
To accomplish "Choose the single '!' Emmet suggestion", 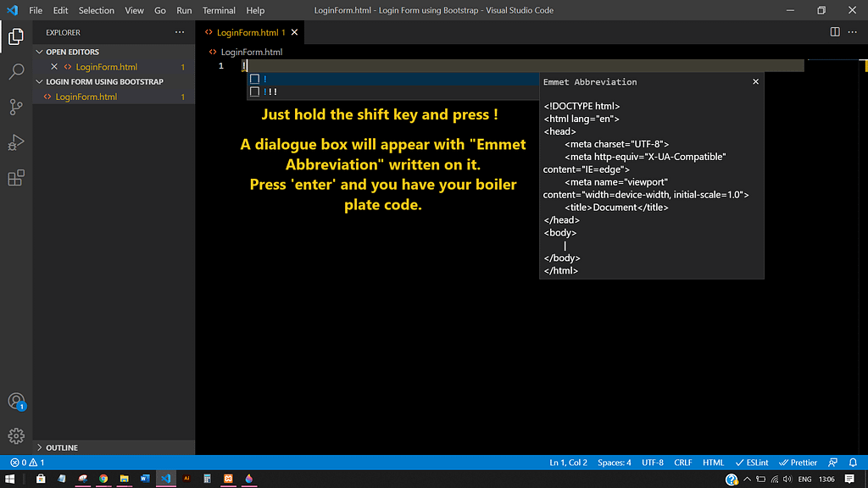I will (265, 79).
